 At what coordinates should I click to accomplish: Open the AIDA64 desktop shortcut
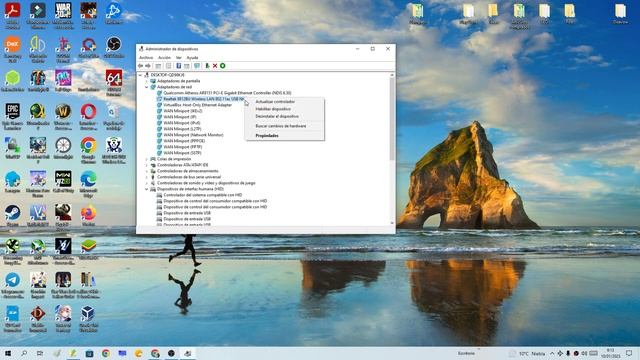[114, 82]
